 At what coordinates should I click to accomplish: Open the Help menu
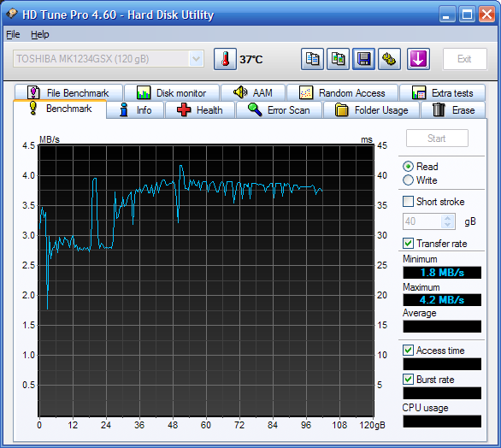40,34
